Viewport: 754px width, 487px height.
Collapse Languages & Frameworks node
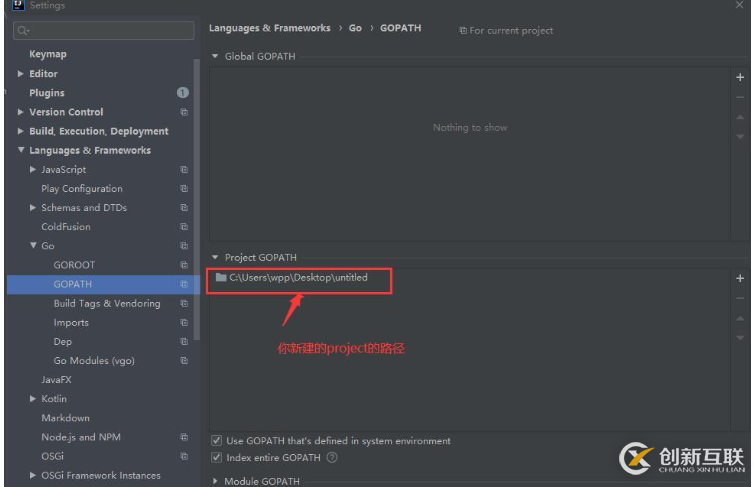21,150
